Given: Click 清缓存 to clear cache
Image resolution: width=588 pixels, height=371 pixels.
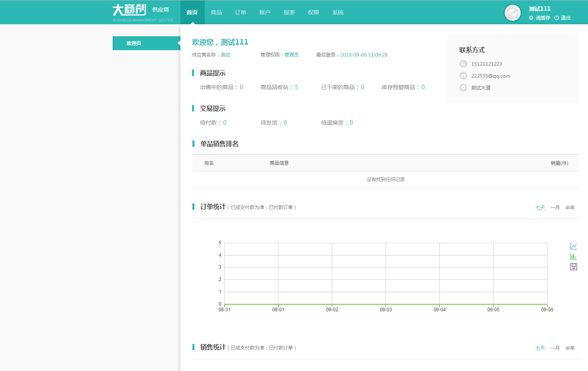Looking at the screenshot, I should tap(543, 18).
